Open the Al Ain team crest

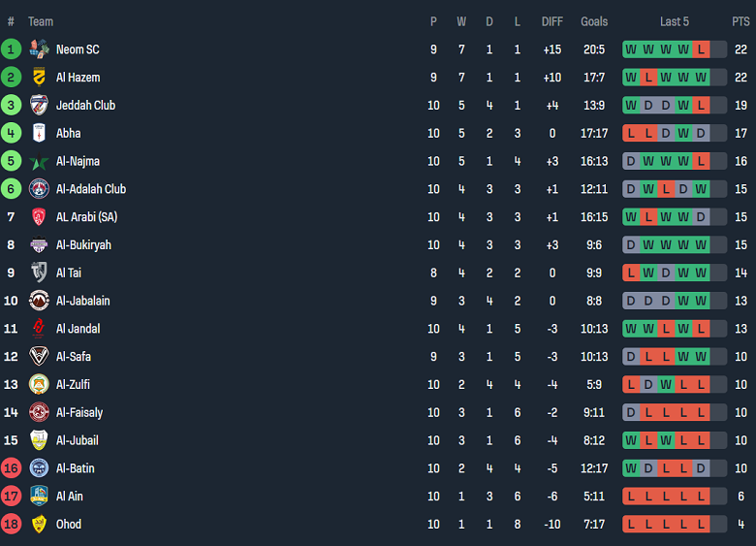[39, 496]
